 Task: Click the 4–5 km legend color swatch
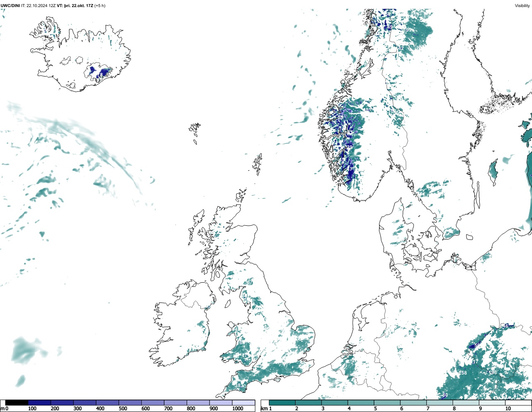click(x=361, y=402)
